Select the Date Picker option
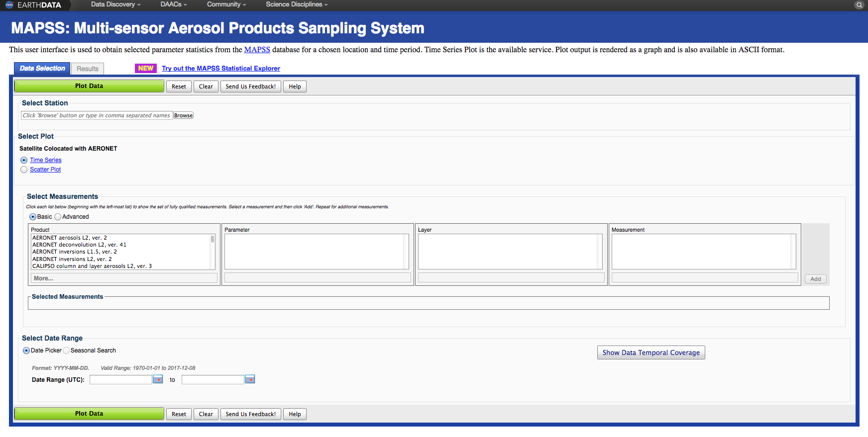The width and height of the screenshot is (868, 437). coord(26,350)
